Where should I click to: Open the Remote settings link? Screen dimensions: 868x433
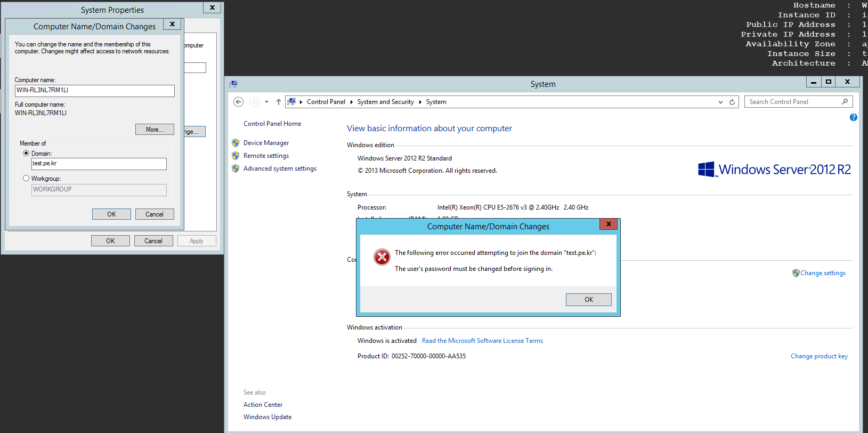pos(266,156)
